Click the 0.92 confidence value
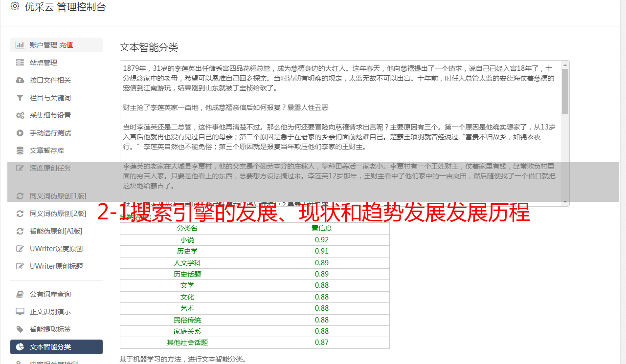The width and height of the screenshot is (626, 364). [322, 240]
